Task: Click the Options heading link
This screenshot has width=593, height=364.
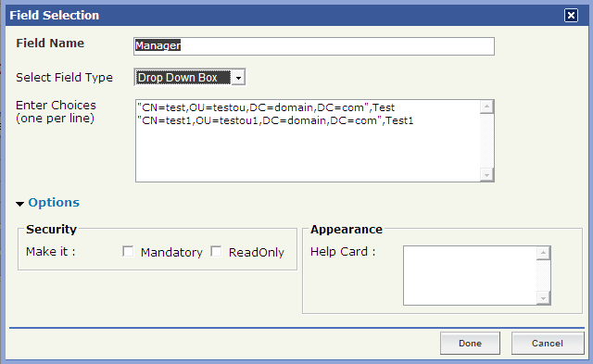Action: [54, 202]
